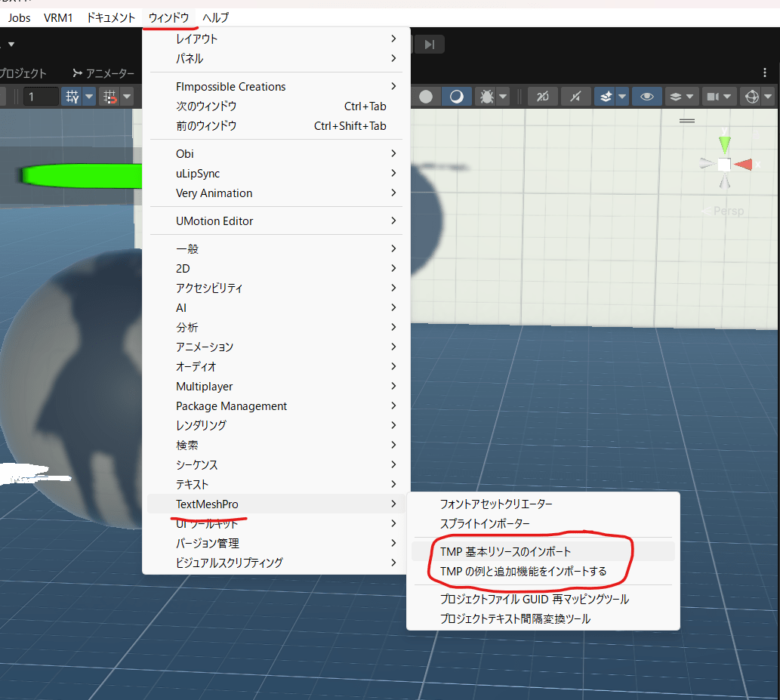Open the ヘルプ menu

click(216, 17)
